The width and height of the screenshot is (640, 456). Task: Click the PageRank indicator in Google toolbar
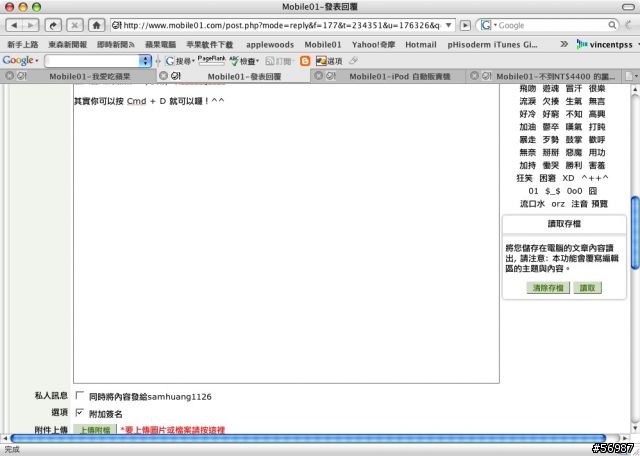[211, 60]
